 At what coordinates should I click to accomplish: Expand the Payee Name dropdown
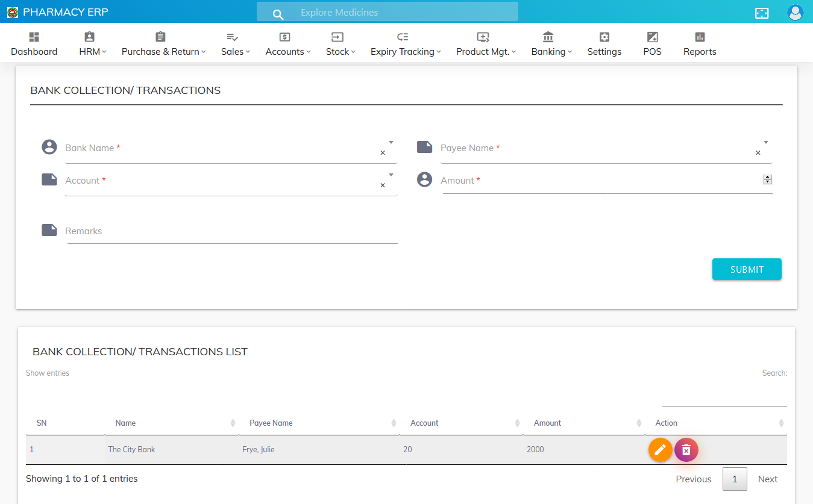coord(766,143)
